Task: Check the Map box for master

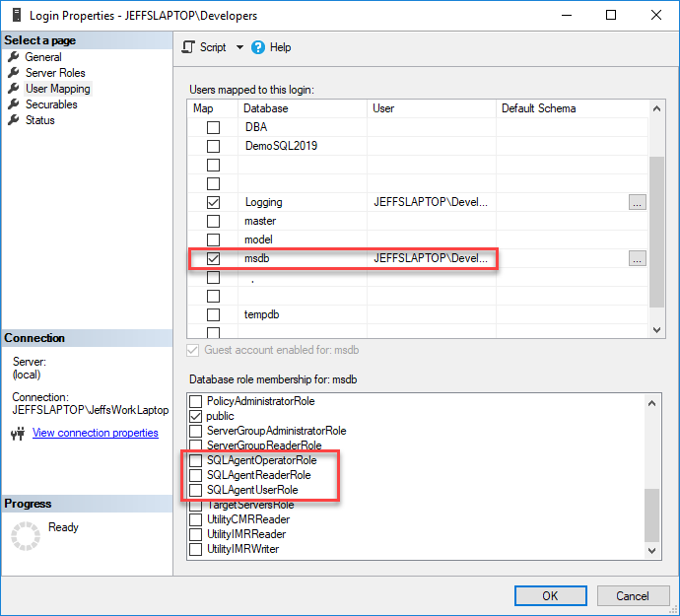Action: (x=213, y=221)
